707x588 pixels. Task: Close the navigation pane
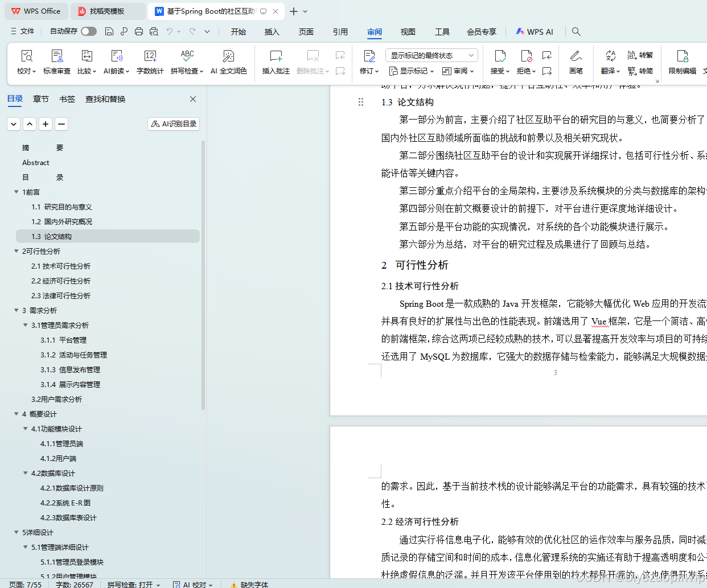pyautogui.click(x=193, y=99)
